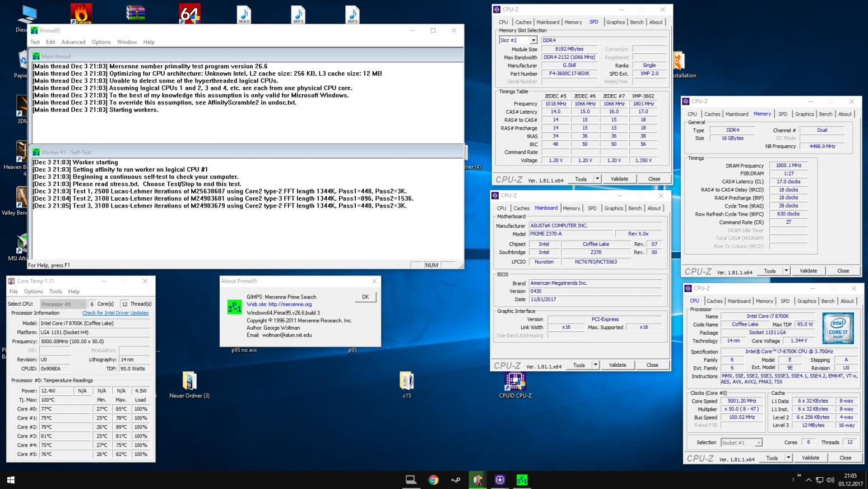Open the Window menu in Prime95
The width and height of the screenshot is (868, 489).
tap(127, 42)
